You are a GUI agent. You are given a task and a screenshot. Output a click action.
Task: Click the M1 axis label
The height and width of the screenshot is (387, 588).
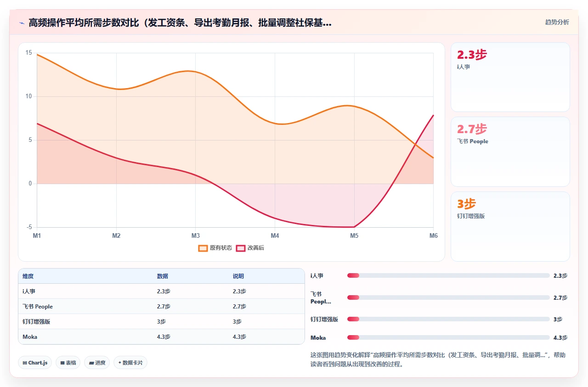[37, 236]
